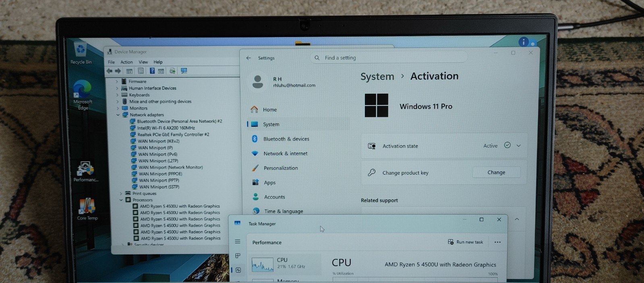Expand Mice and other pointing devices
644x283 pixels.
pos(118,101)
